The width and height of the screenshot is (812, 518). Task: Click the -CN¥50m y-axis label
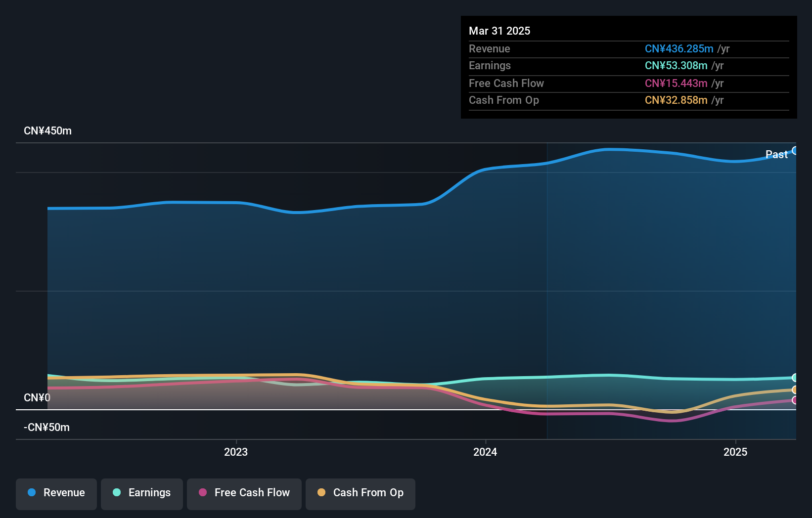46,428
